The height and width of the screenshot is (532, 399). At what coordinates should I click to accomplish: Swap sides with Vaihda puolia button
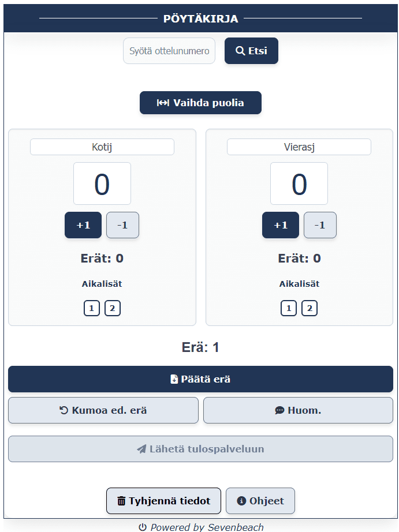click(201, 103)
